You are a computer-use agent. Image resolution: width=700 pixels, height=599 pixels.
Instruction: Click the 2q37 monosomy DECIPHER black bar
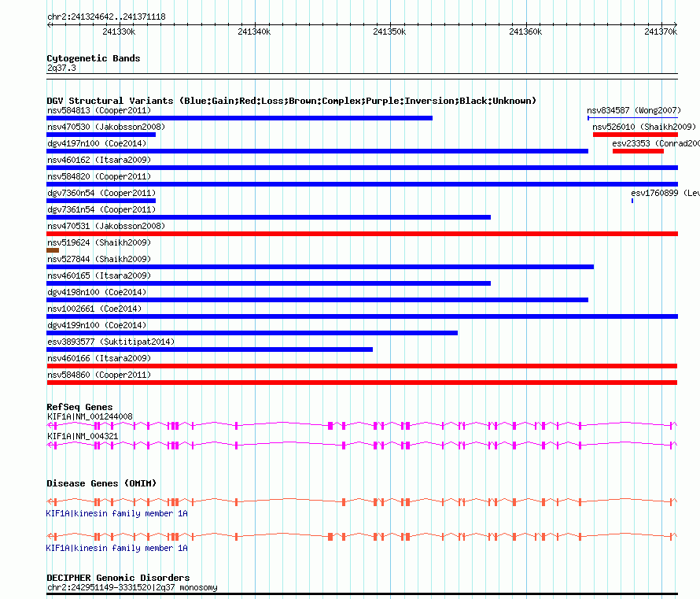pos(362,594)
